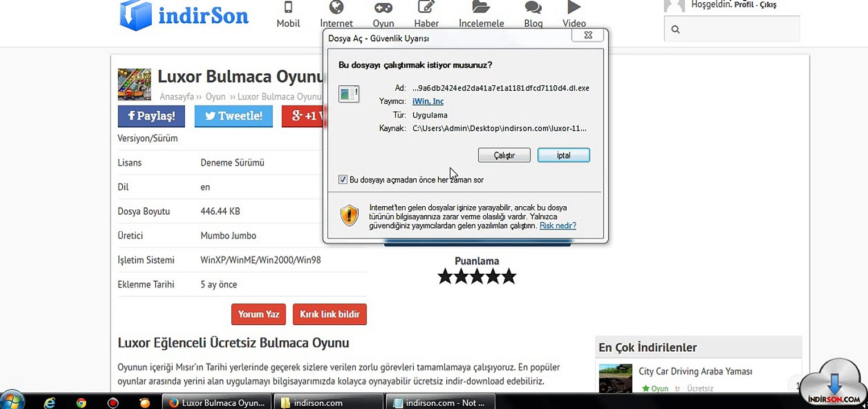Open the Risk nedir? link
The image size is (868, 409).
[x=558, y=226]
